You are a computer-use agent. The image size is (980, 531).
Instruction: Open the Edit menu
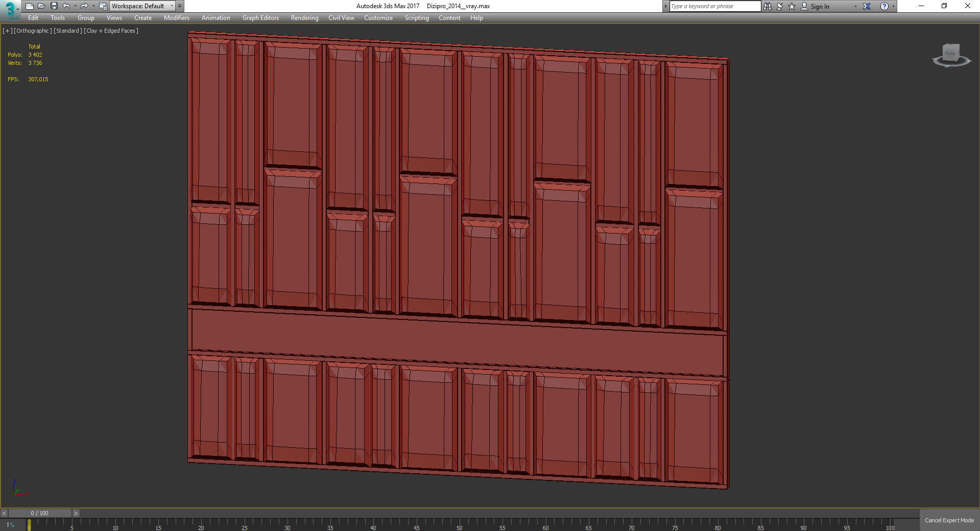click(x=33, y=18)
